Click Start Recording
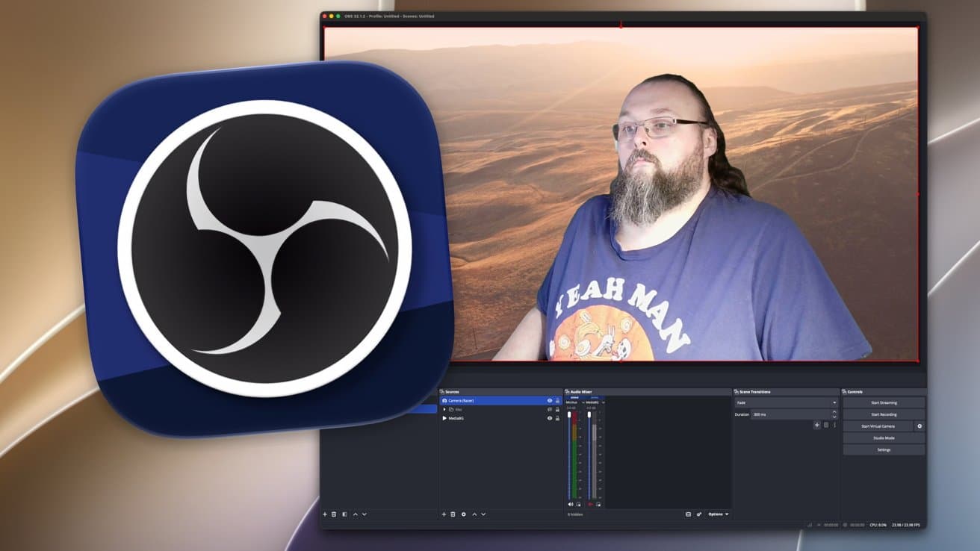Image resolution: width=980 pixels, height=551 pixels. (884, 414)
